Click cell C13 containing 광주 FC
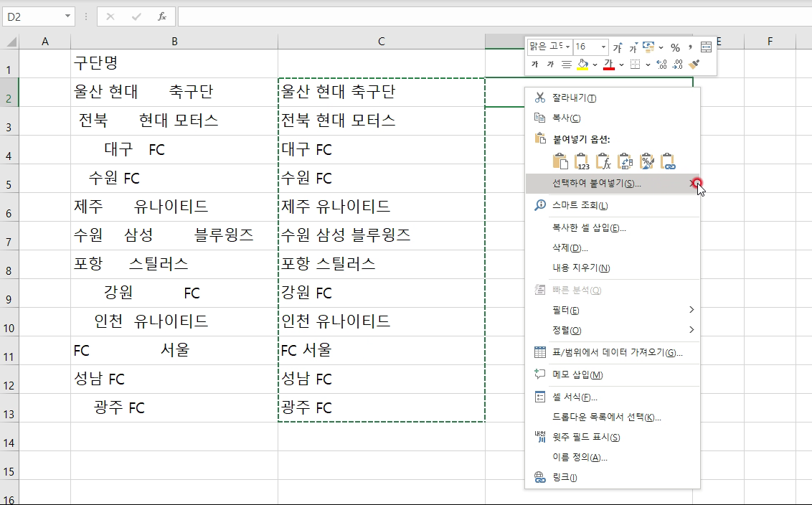Viewport: 812px width, 505px height. pos(382,408)
